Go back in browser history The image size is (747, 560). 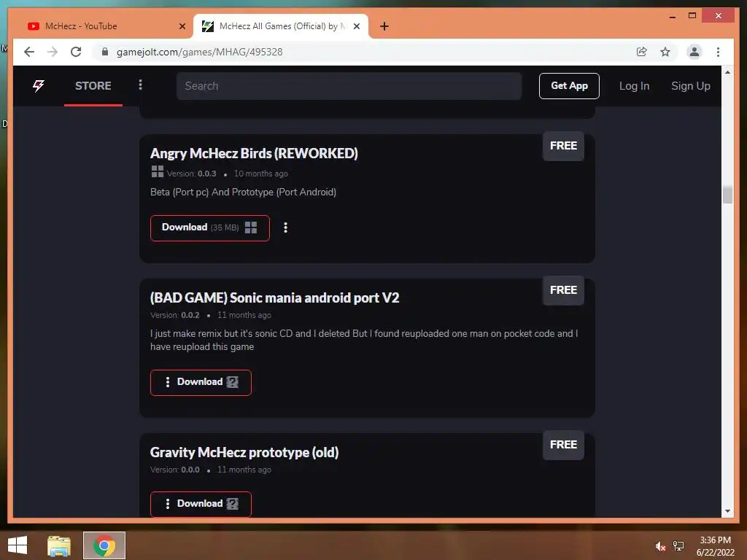coord(29,52)
